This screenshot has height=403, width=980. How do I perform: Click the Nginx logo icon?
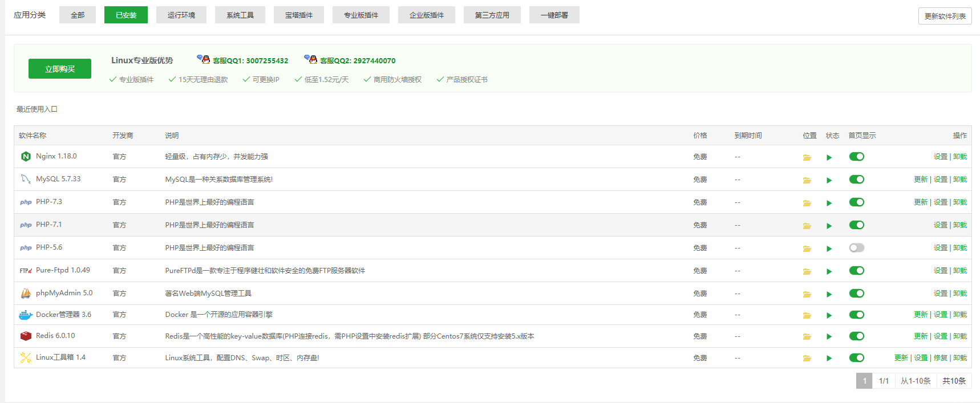click(x=26, y=156)
